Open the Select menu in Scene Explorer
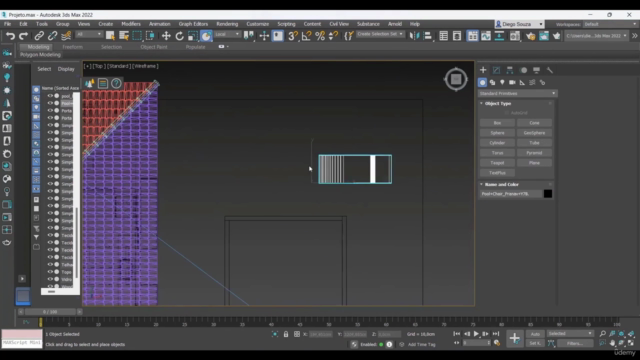 click(x=44, y=69)
